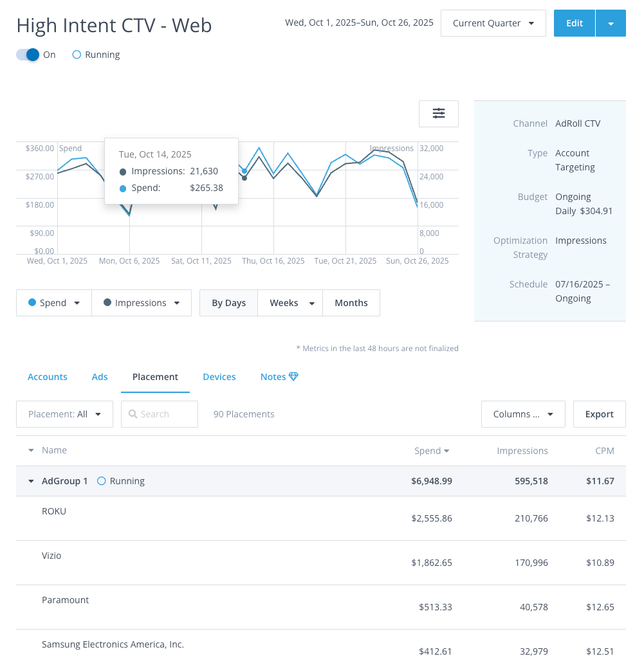Click the Spend column sort arrow
Viewport: 644px width, 672px height.
click(447, 451)
